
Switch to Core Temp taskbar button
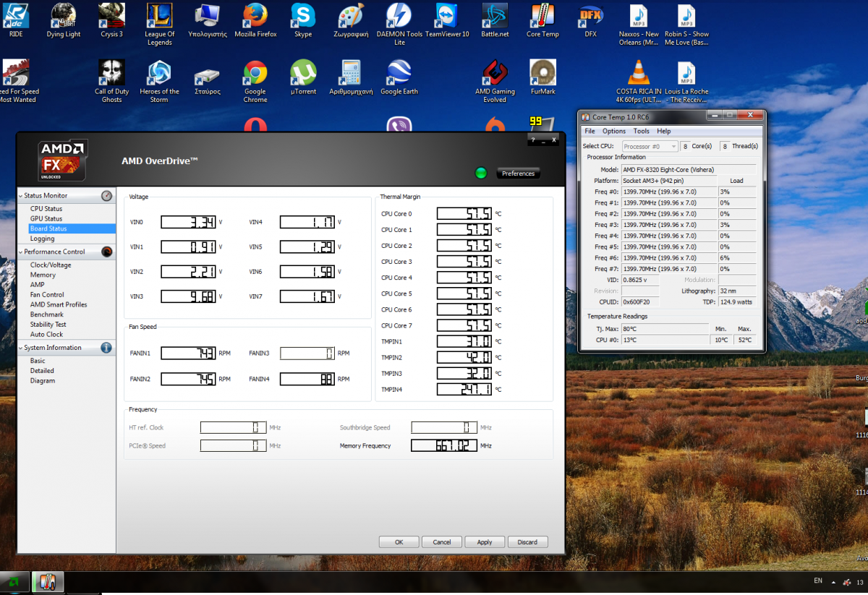click(x=48, y=581)
